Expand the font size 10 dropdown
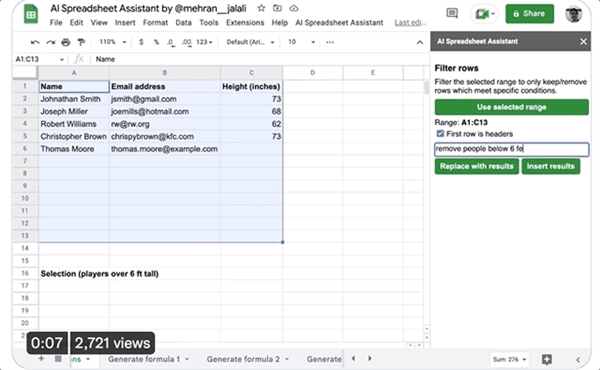This screenshot has height=370, width=600. [302, 42]
